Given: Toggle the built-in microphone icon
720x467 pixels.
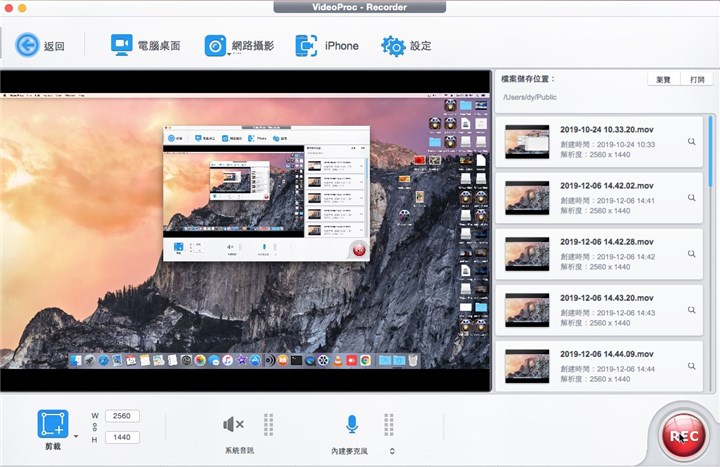Looking at the screenshot, I should point(352,424).
